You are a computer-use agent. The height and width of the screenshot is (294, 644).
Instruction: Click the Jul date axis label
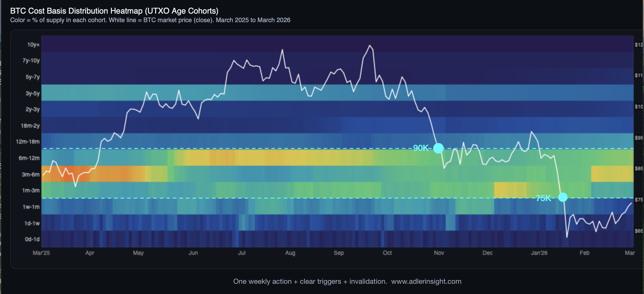click(242, 253)
